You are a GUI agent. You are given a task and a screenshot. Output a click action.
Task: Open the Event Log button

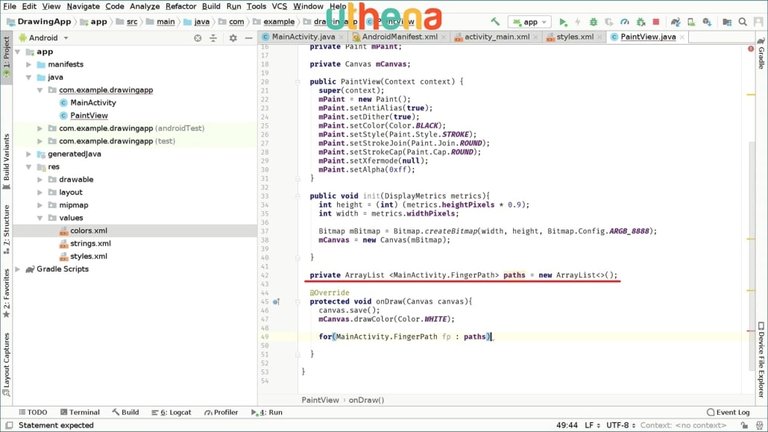click(x=728, y=412)
